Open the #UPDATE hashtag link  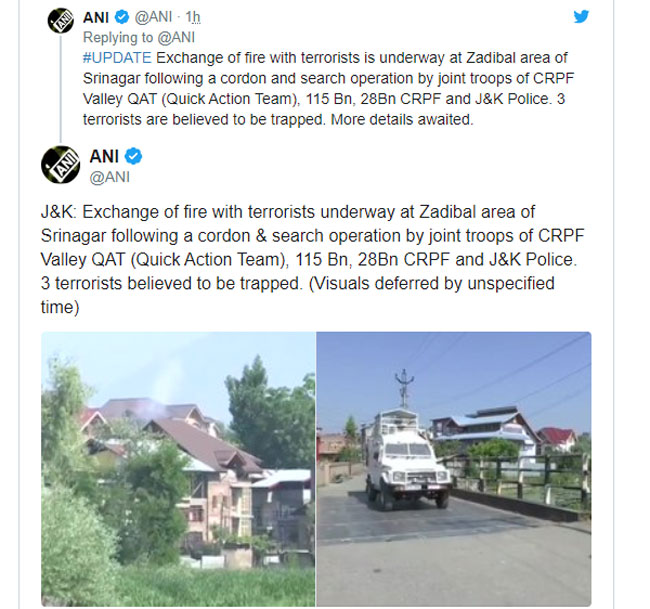coord(117,58)
